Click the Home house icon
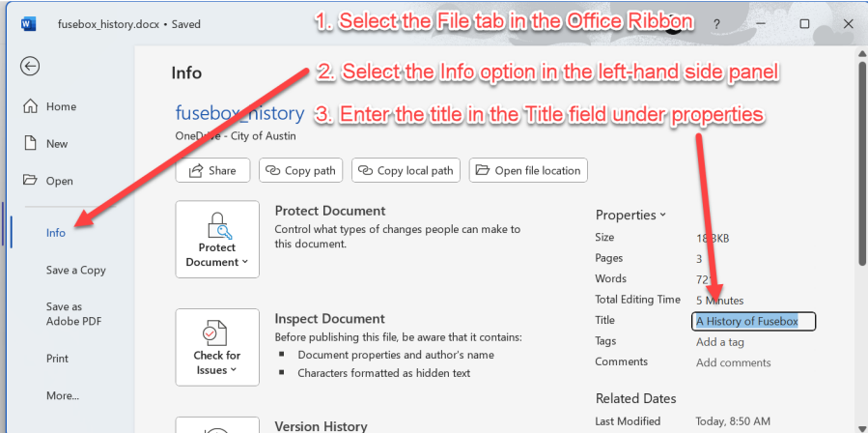The image size is (868, 433). click(30, 106)
